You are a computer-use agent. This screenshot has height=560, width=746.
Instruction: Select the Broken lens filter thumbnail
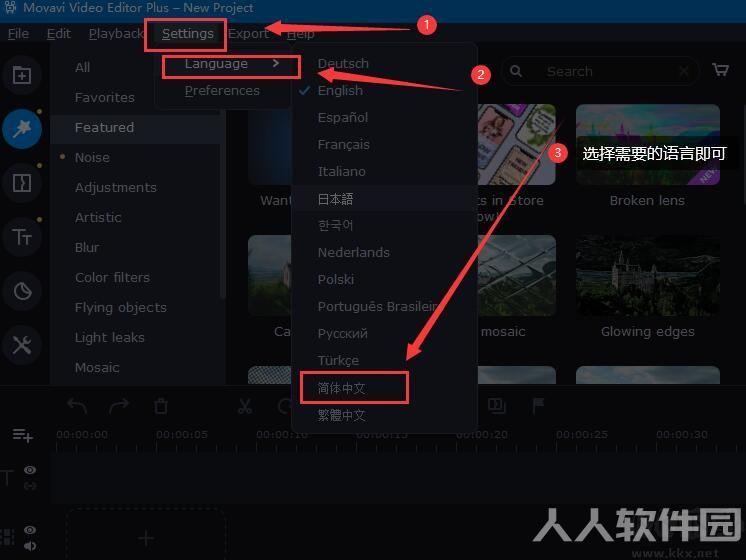coord(648,145)
